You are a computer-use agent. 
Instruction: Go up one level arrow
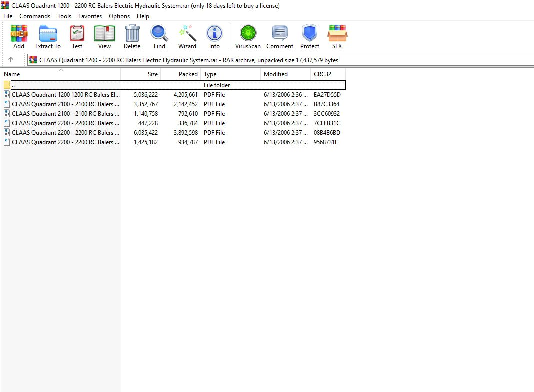coord(11,60)
